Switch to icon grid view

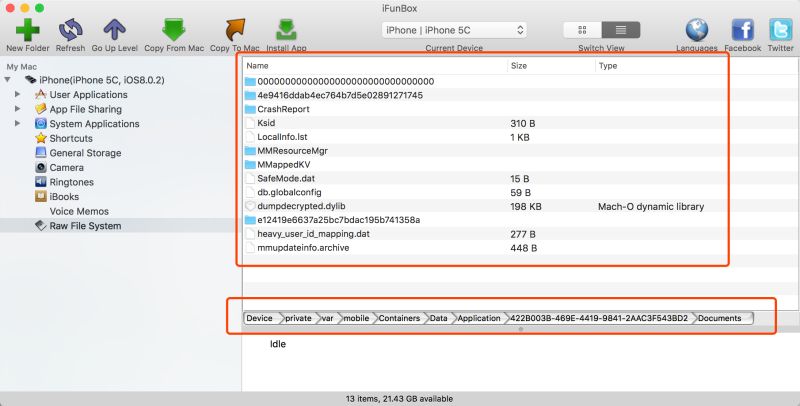click(582, 30)
